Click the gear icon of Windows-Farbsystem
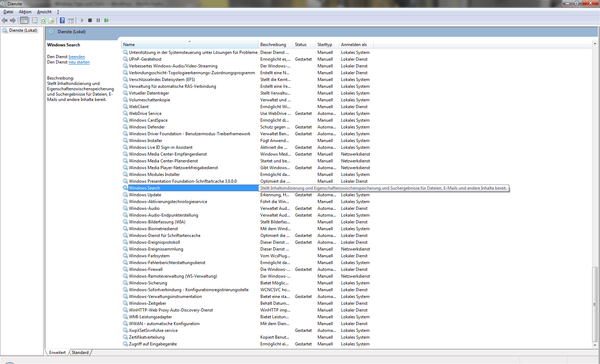Screen dimensions: 600x364 pyautogui.click(x=125, y=256)
